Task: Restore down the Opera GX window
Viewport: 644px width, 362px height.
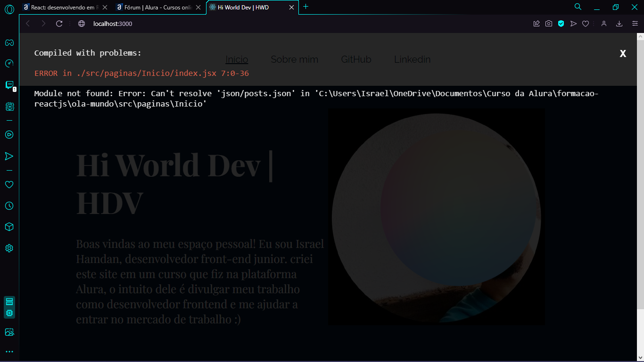Action: pyautogui.click(x=616, y=7)
